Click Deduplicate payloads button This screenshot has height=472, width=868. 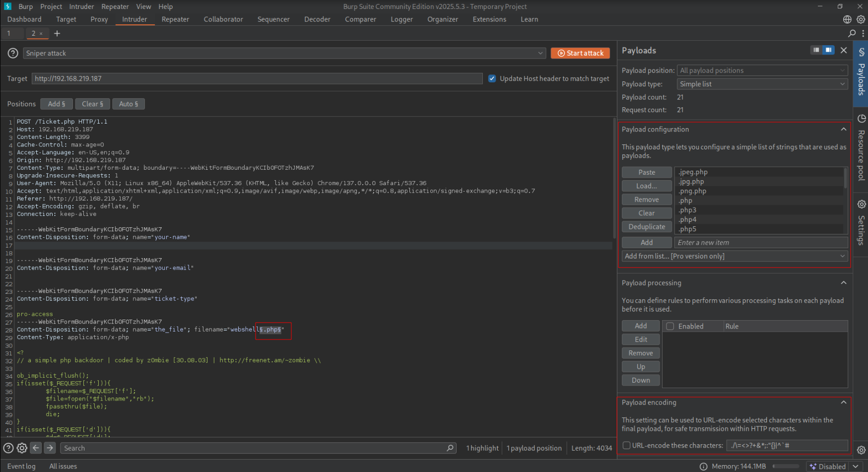647,226
